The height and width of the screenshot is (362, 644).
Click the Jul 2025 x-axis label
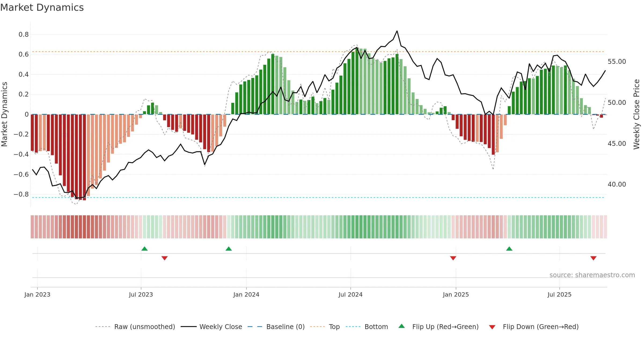click(559, 294)
